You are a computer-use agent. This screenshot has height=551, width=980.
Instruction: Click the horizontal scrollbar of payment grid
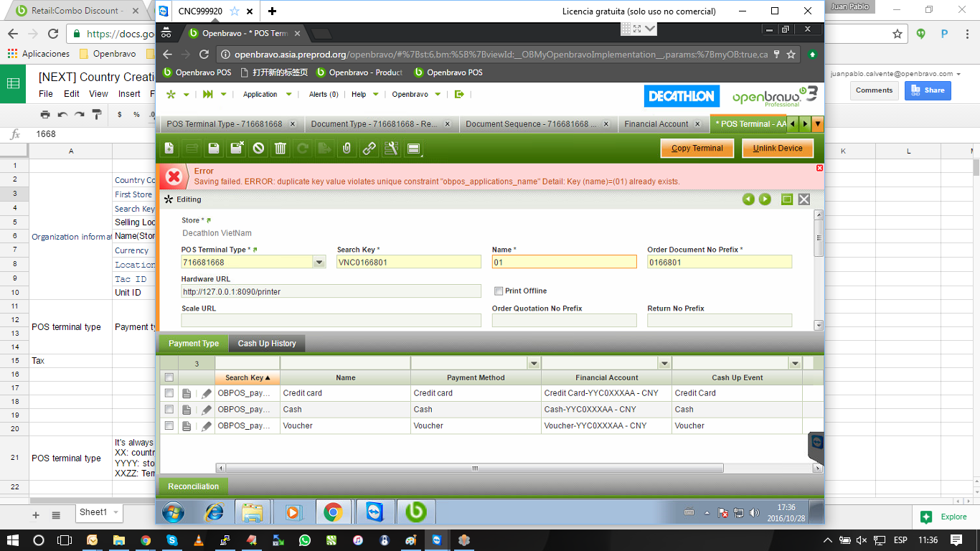475,468
